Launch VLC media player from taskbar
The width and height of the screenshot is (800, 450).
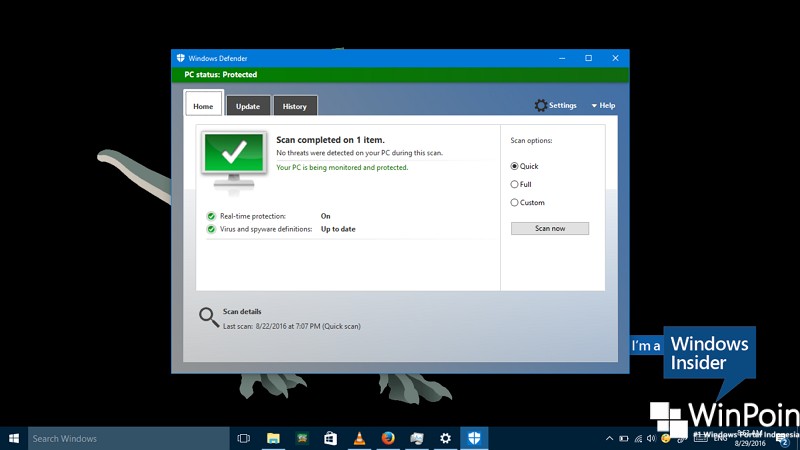[x=359, y=438]
